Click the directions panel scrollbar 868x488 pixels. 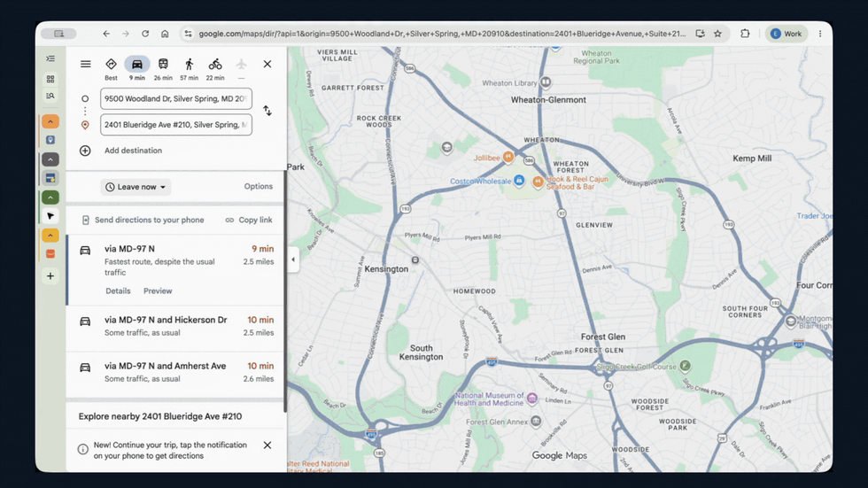pos(285,291)
